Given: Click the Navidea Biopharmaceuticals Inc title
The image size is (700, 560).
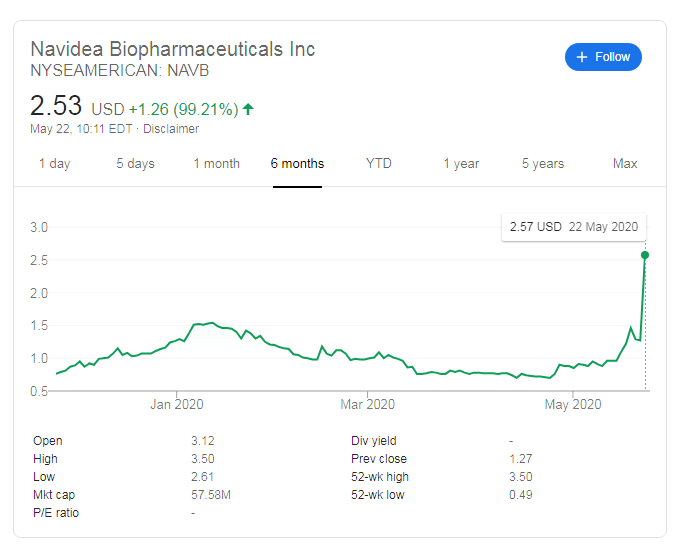Looking at the screenshot, I should tap(173, 49).
